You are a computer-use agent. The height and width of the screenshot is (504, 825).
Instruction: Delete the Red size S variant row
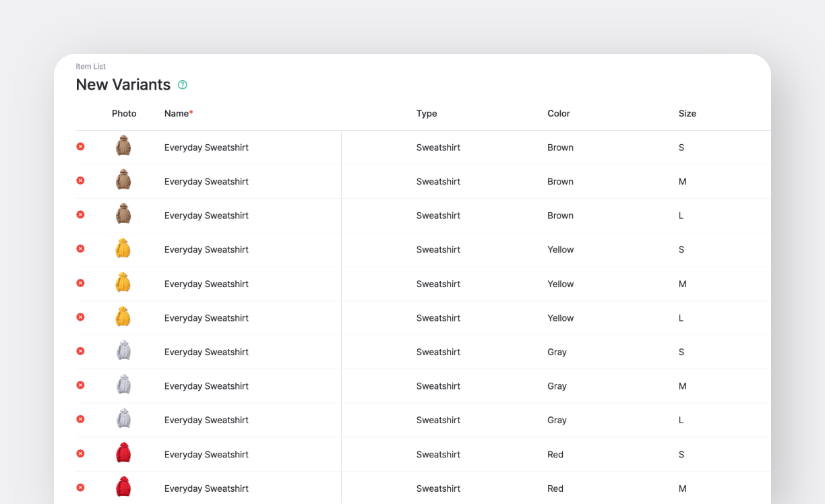coord(80,453)
